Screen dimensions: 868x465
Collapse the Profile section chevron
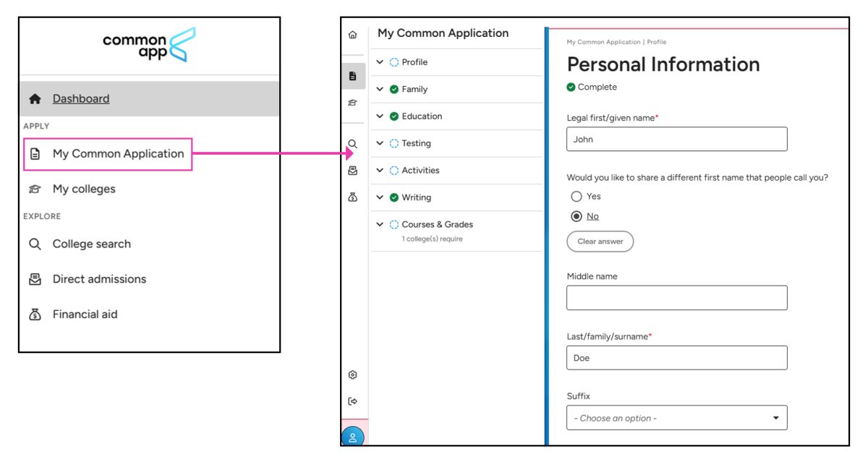click(380, 62)
